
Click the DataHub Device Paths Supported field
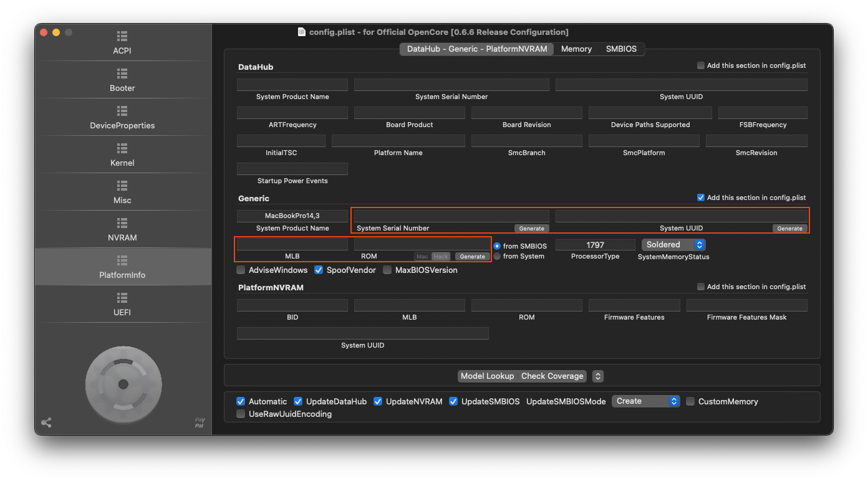pos(650,113)
